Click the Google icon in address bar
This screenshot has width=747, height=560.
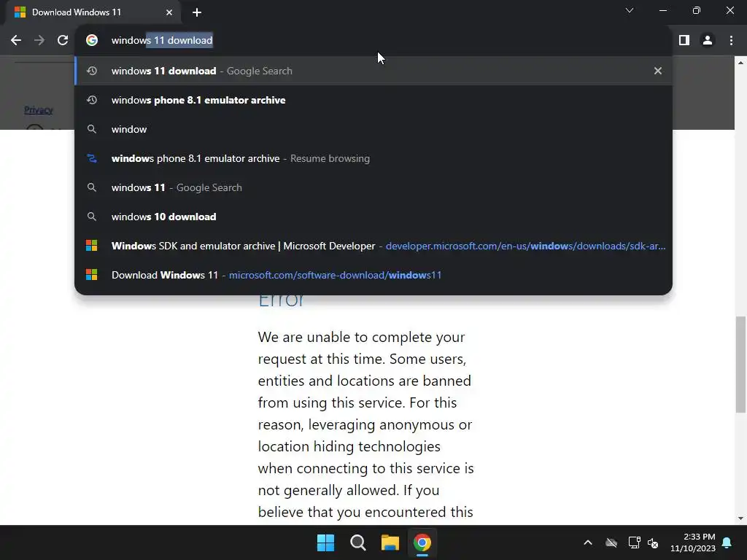click(92, 41)
